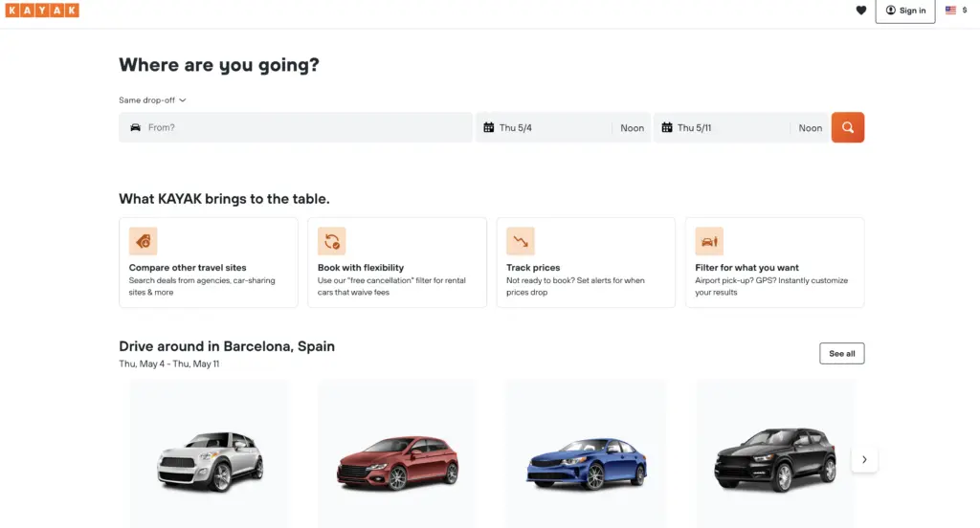Image resolution: width=980 pixels, height=528 pixels.
Task: Click the Track prices icon
Action: [x=520, y=241]
